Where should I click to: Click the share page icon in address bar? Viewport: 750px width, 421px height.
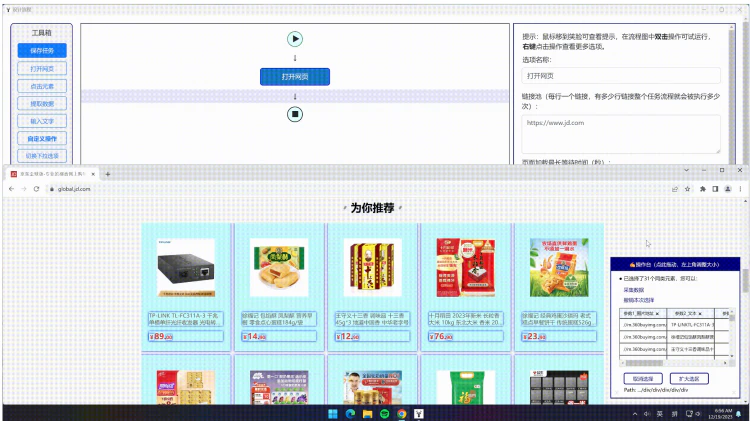click(x=675, y=189)
